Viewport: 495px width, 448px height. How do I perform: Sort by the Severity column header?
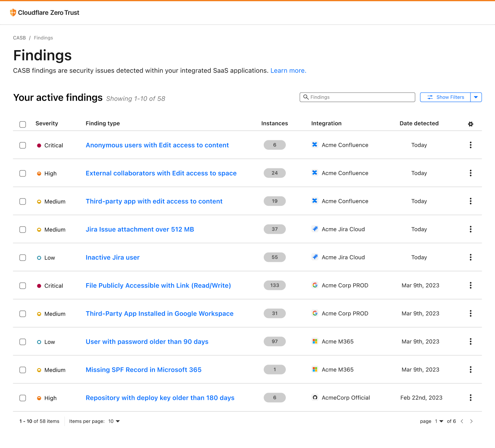coord(47,123)
